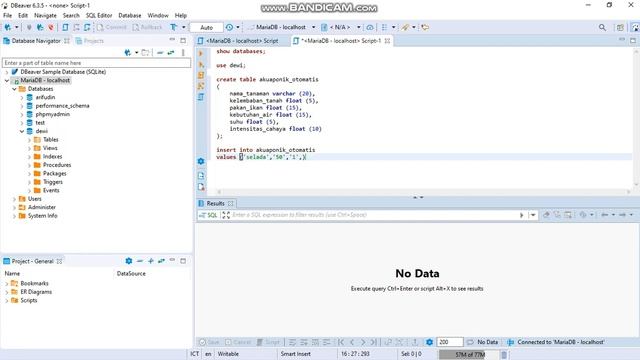Minimize the Database Navigator panel
640x360 pixels.
(x=172, y=40)
